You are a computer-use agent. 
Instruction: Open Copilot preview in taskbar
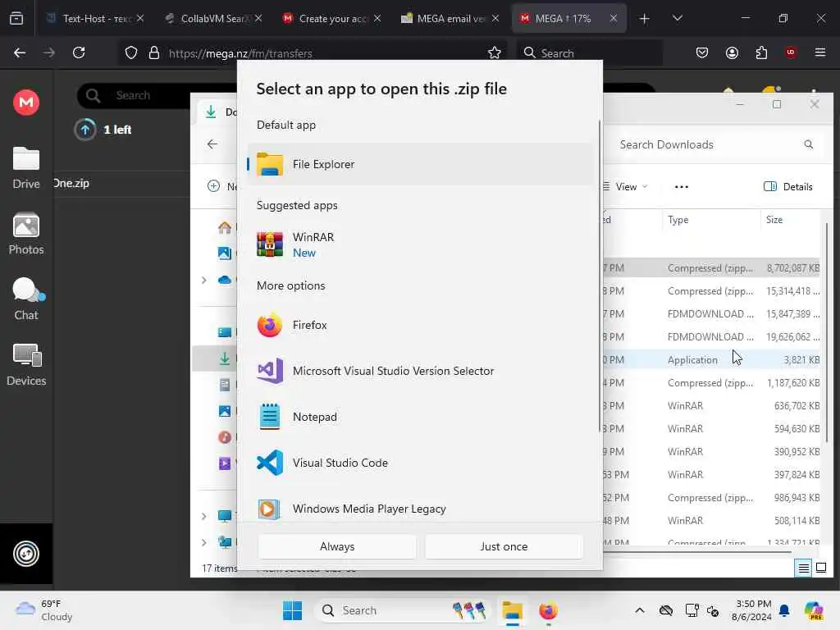point(813,610)
